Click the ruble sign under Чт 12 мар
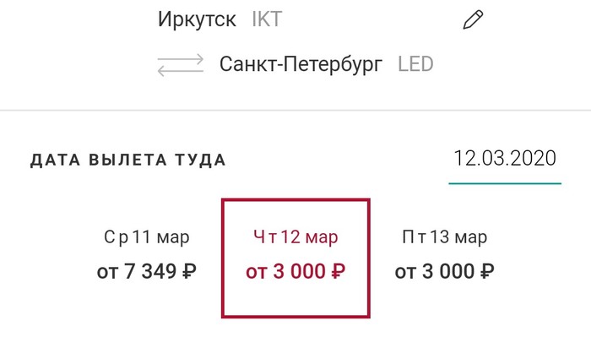 [338, 272]
